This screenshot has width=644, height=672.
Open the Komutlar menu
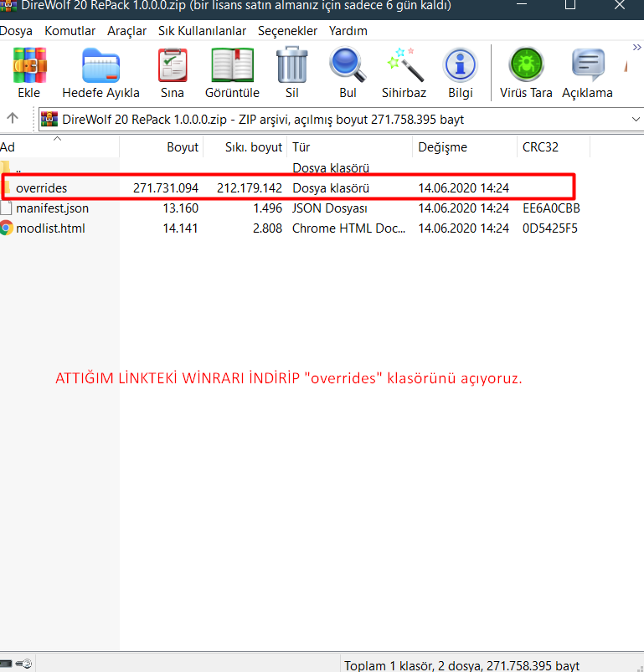coord(70,31)
